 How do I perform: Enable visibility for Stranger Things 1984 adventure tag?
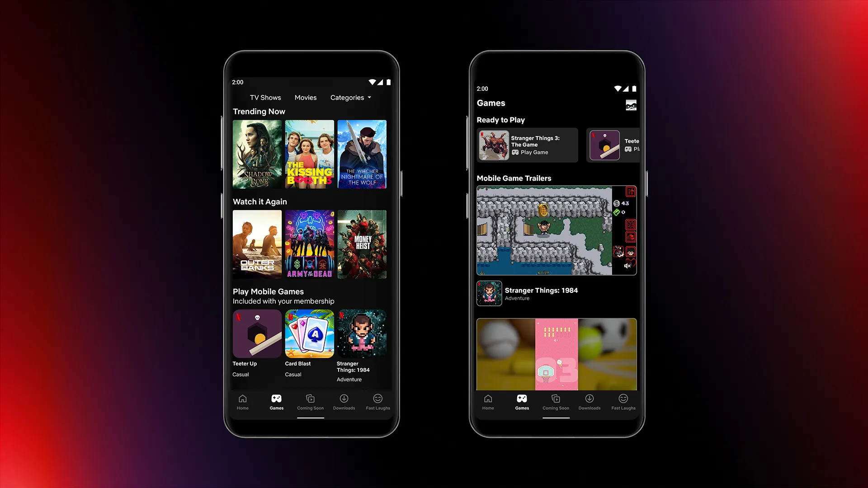(x=517, y=298)
